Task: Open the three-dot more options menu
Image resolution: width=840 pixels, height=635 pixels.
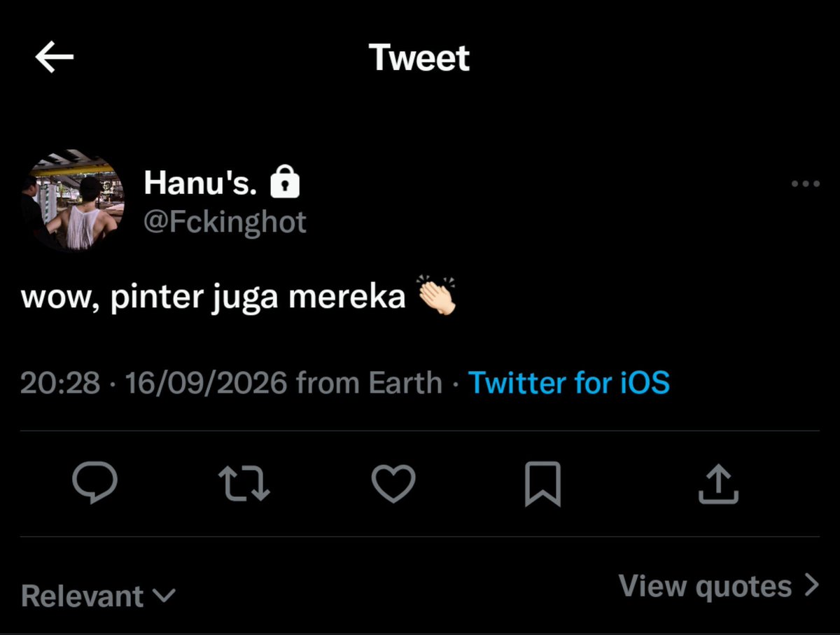Action: coord(805,184)
